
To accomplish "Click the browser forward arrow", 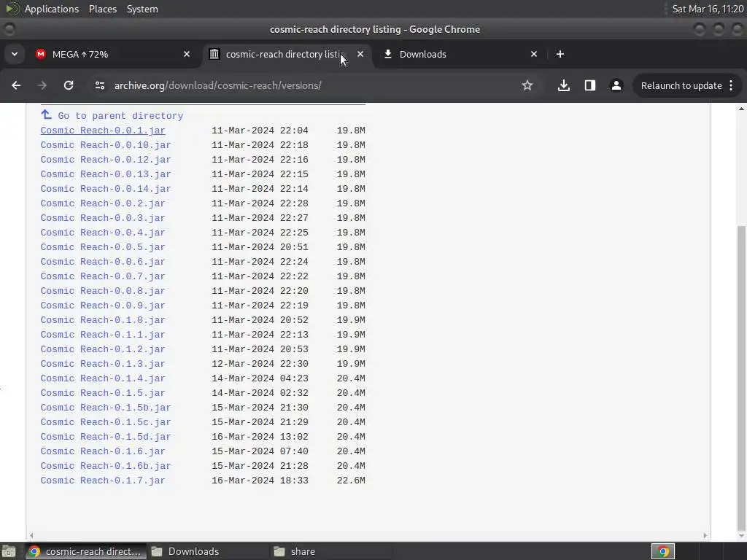I will (x=42, y=85).
